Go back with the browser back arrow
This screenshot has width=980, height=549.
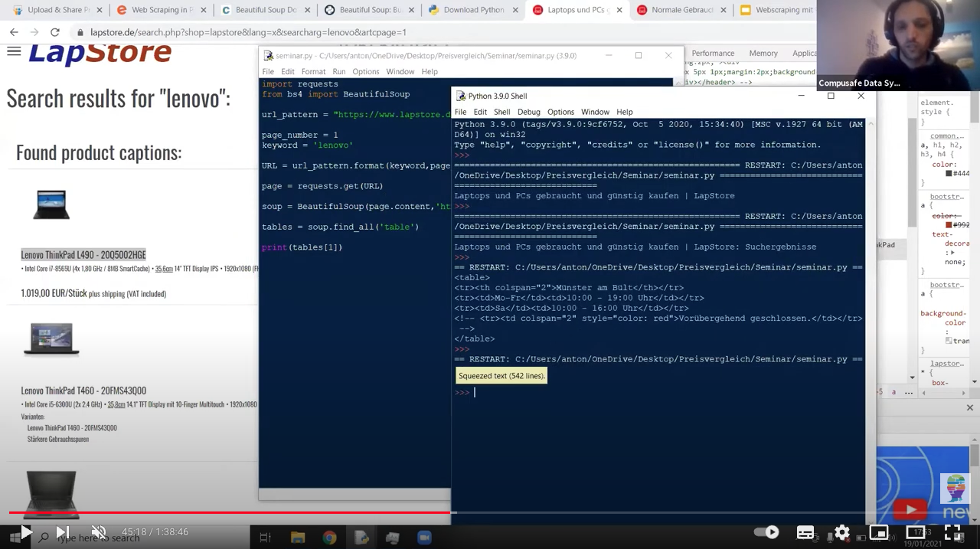point(14,32)
